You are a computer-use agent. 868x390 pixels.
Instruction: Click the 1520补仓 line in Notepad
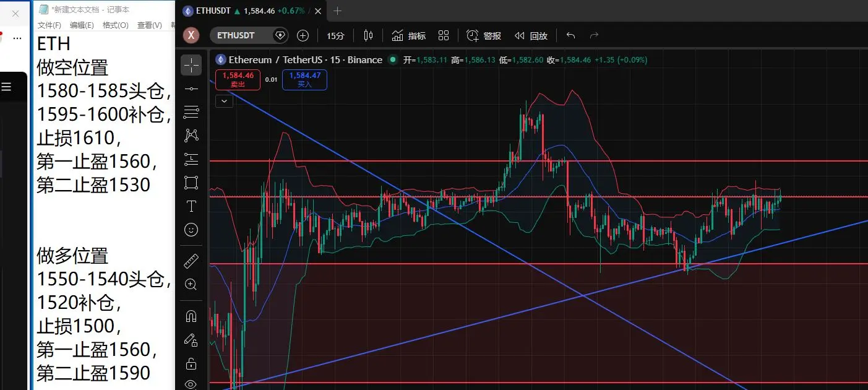tap(79, 302)
